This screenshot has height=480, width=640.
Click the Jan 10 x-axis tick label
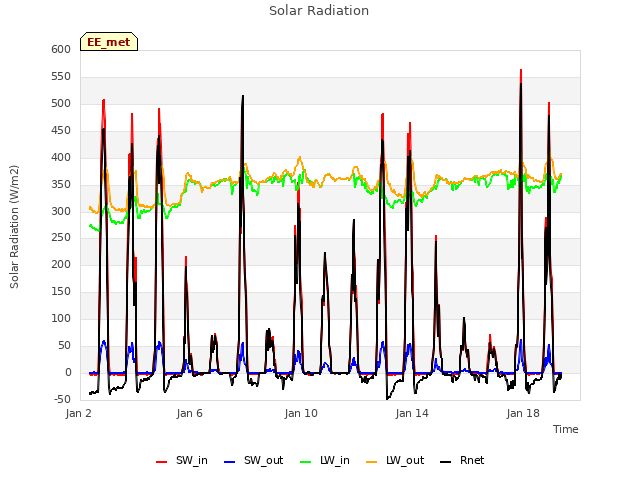[301, 413]
